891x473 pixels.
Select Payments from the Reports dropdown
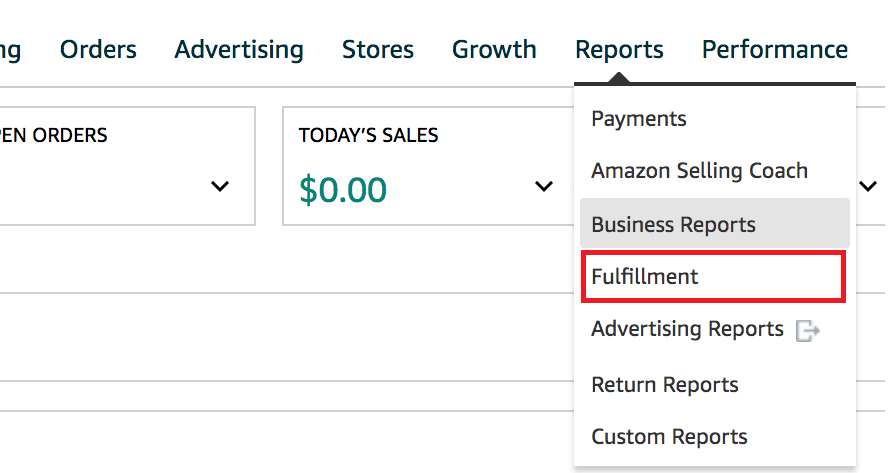(x=639, y=119)
